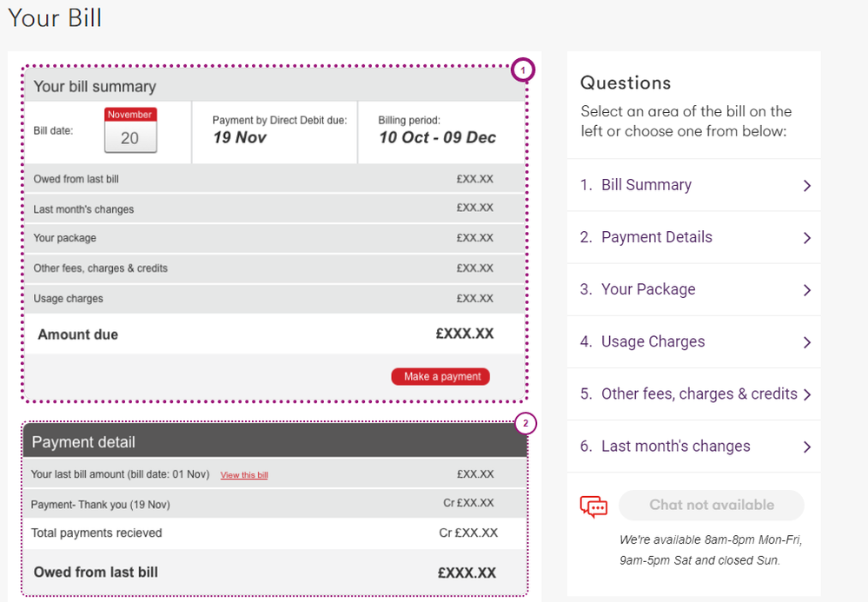The width and height of the screenshot is (868, 602).
Task: Click the Last month's changes chevron
Action: click(807, 447)
